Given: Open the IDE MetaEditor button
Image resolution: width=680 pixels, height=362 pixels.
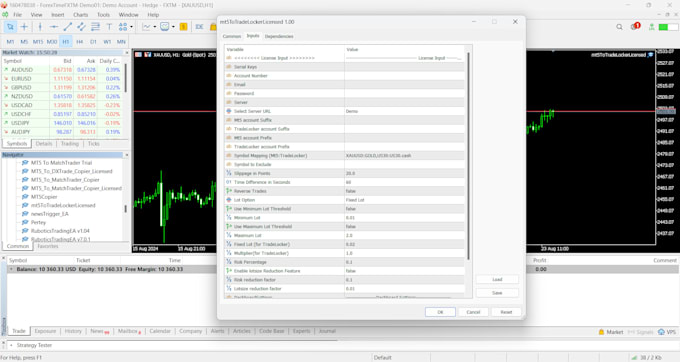Looking at the screenshot, I should tap(199, 27).
